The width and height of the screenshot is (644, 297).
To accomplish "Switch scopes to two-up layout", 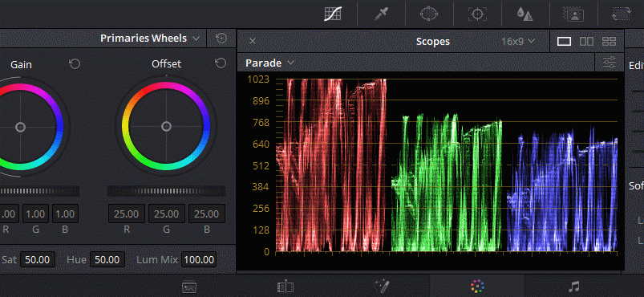I will click(x=586, y=41).
